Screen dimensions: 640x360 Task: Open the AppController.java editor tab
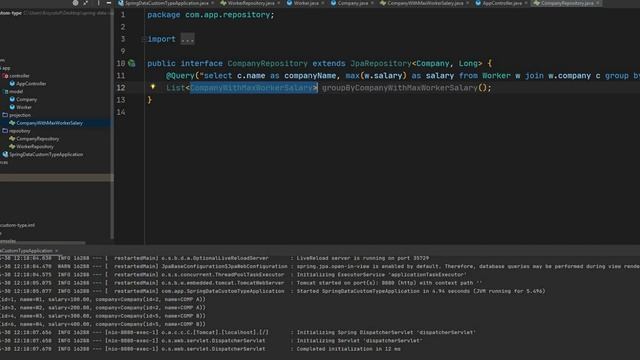[502, 3]
